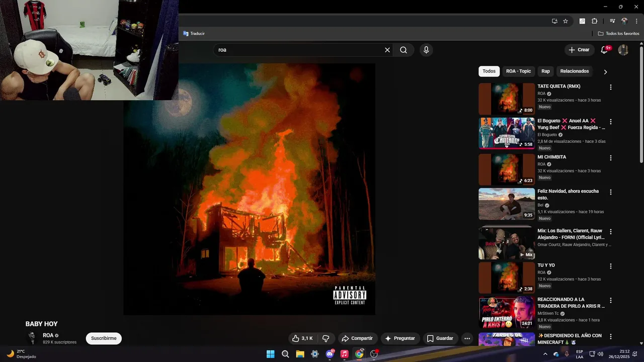Image resolution: width=644 pixels, height=362 pixels.
Task: Click the Compartir button
Action: pos(357,338)
